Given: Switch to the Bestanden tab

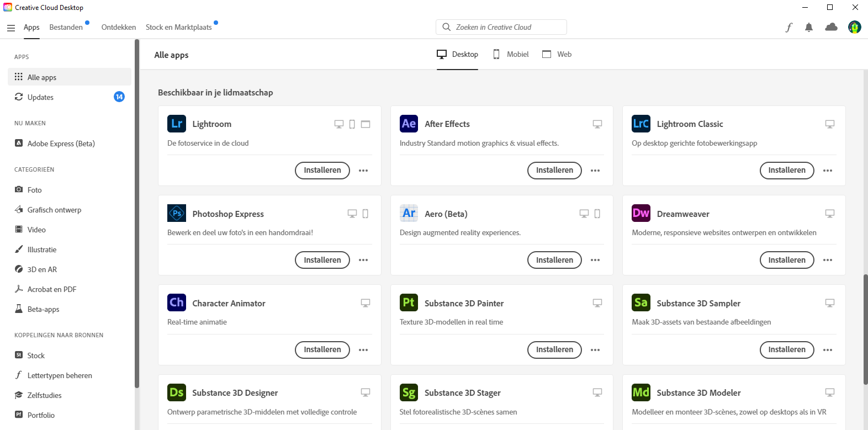Looking at the screenshot, I should (x=66, y=27).
